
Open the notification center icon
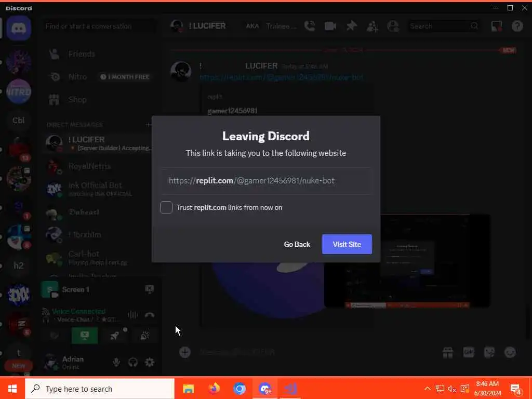point(516,389)
